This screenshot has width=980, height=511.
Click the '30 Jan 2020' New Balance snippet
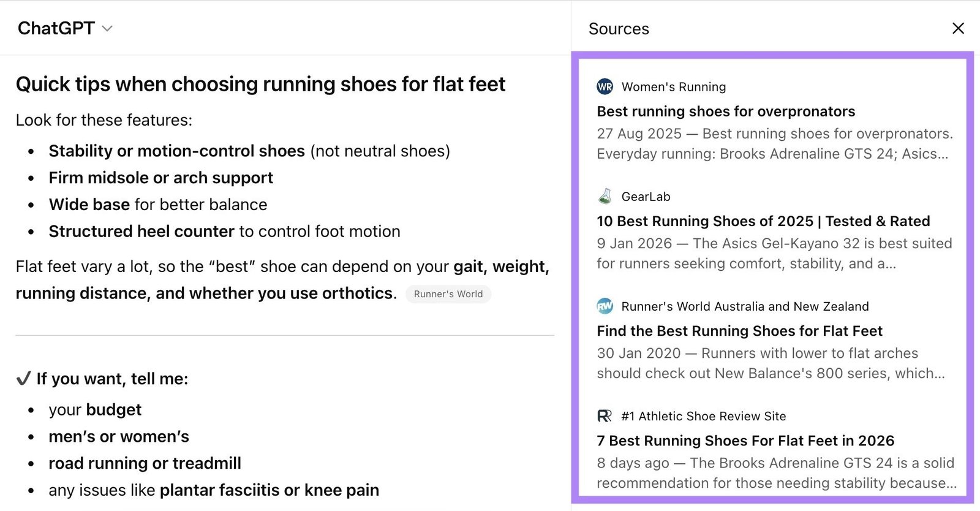(771, 363)
